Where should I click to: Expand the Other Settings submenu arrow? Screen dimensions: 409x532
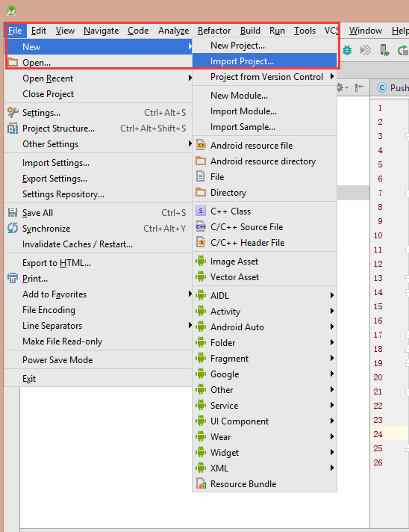point(190,144)
